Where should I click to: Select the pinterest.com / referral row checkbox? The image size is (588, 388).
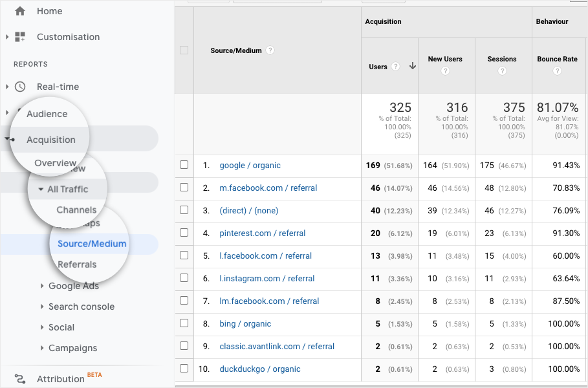tap(184, 233)
